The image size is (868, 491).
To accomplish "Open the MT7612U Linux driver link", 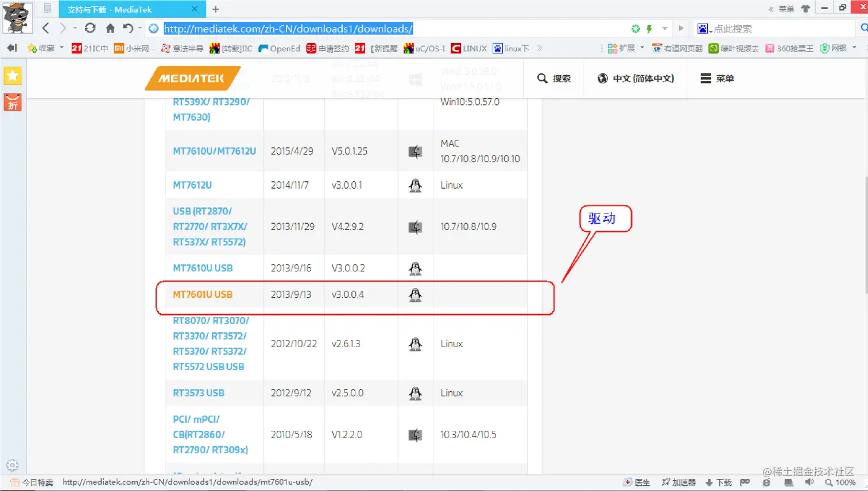I will [x=192, y=185].
